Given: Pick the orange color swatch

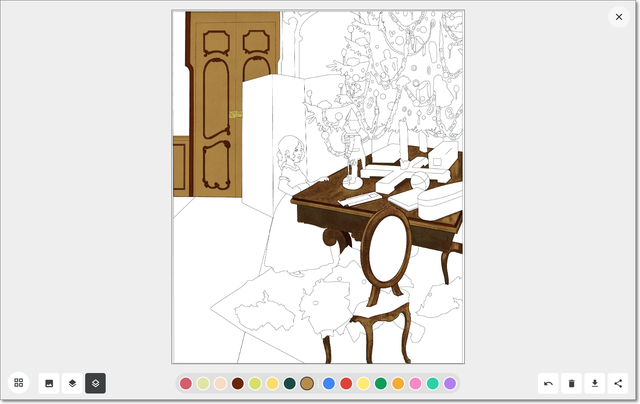Looking at the screenshot, I should point(398,384).
